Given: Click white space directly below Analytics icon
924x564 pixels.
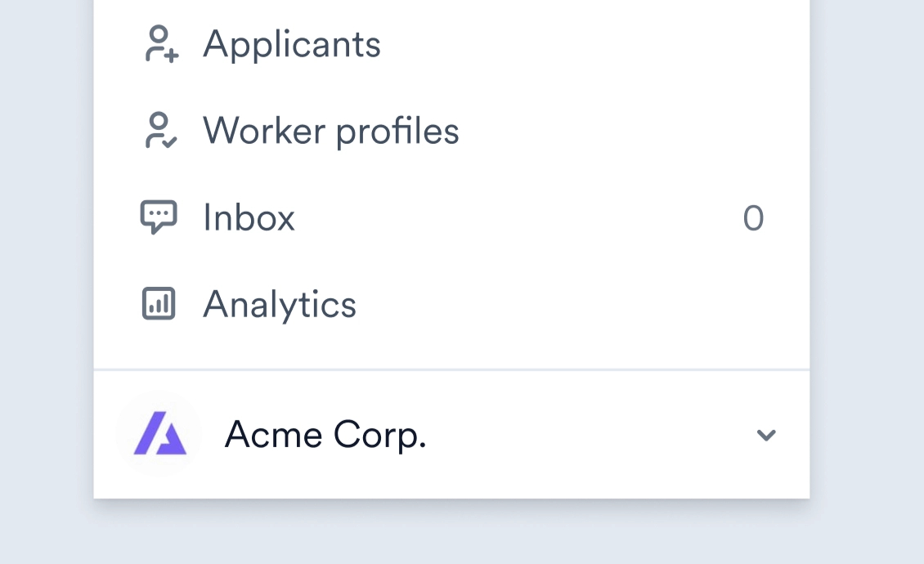Looking at the screenshot, I should click(x=159, y=343).
